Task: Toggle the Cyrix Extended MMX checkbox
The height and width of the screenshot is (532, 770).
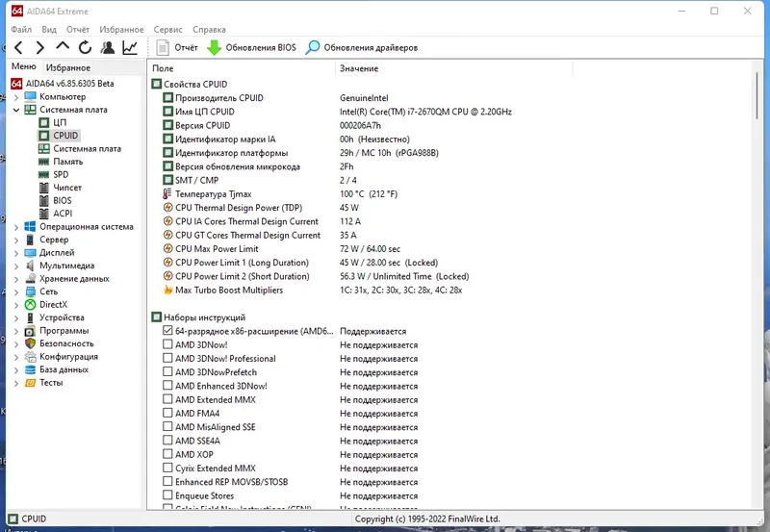Action: point(167,469)
